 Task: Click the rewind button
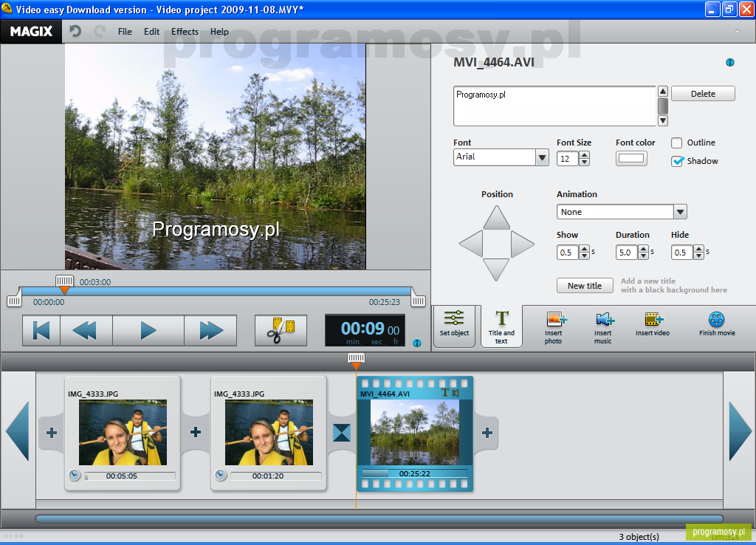point(86,330)
